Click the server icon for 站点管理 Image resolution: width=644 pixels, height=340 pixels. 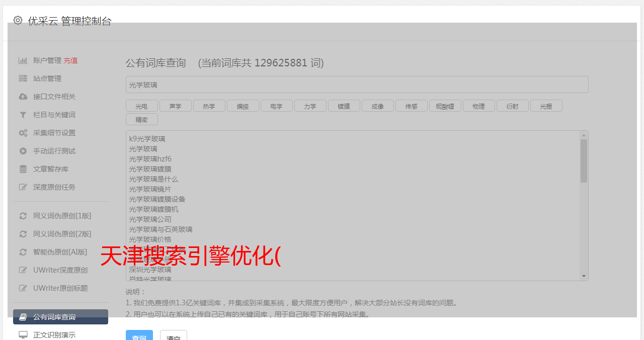pyautogui.click(x=23, y=78)
